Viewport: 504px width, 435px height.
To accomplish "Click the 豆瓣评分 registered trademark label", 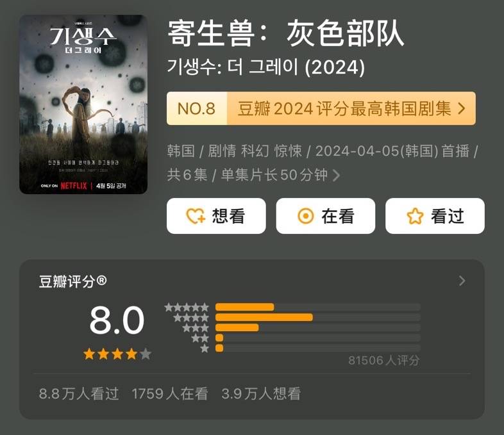I will pos(72,281).
